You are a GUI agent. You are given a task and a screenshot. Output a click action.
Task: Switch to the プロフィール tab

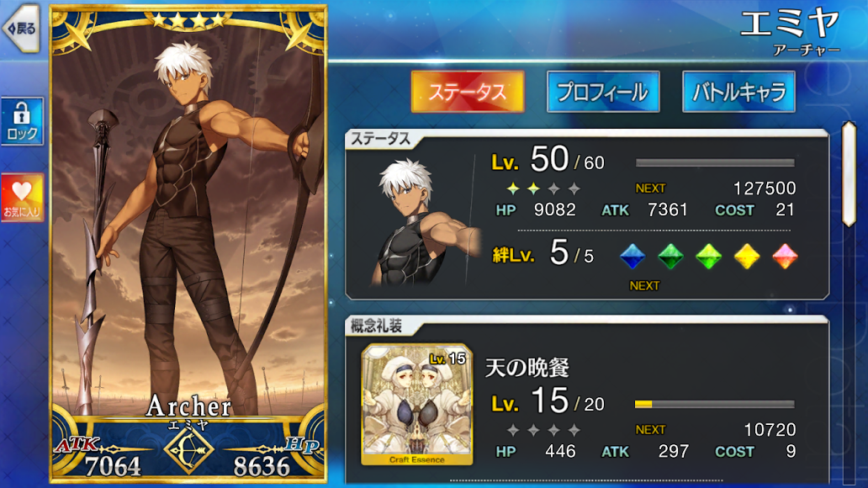coord(603,92)
